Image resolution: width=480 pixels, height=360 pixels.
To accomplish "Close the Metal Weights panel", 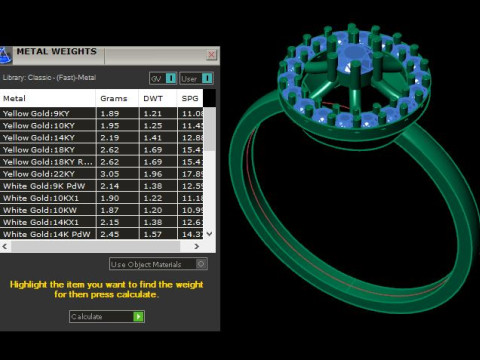I will [211, 54].
